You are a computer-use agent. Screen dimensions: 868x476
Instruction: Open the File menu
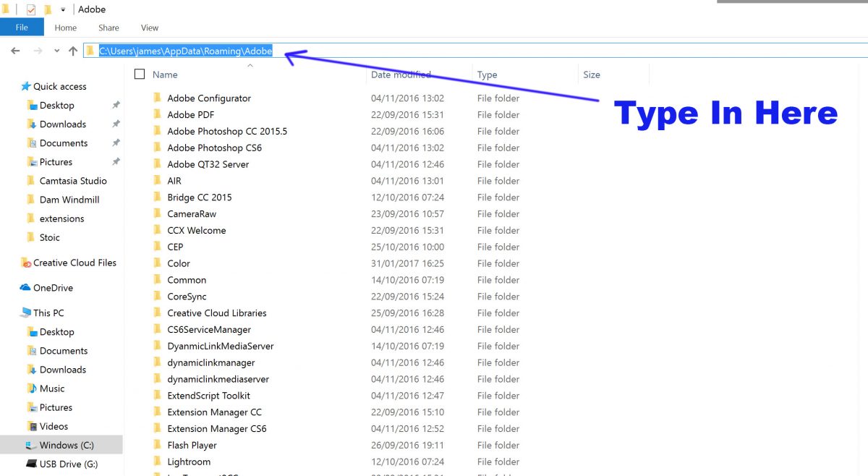click(22, 27)
